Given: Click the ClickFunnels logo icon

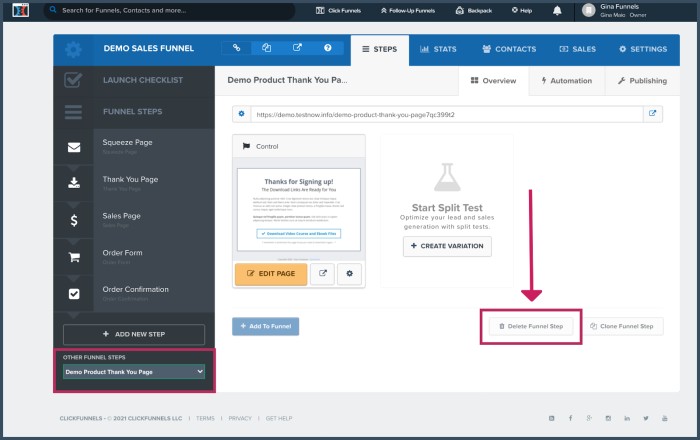Looking at the screenshot, I should click(x=21, y=10).
